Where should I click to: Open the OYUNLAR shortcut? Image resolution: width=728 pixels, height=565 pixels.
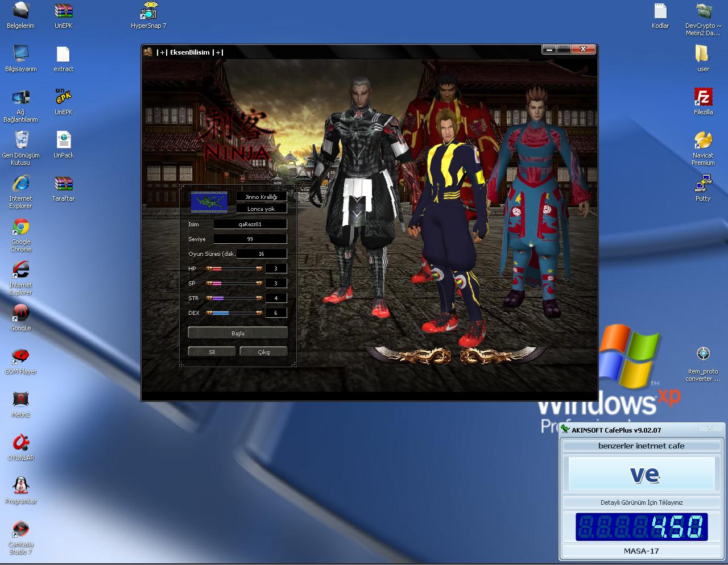(20, 447)
